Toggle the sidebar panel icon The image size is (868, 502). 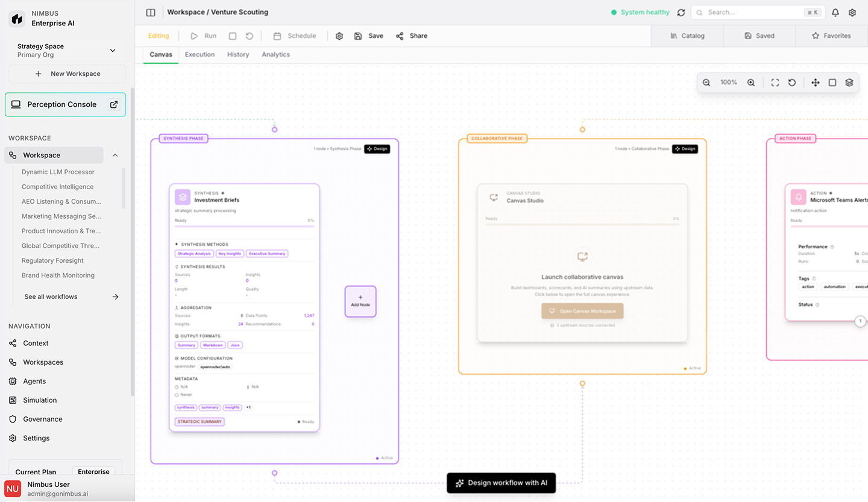[x=151, y=12]
